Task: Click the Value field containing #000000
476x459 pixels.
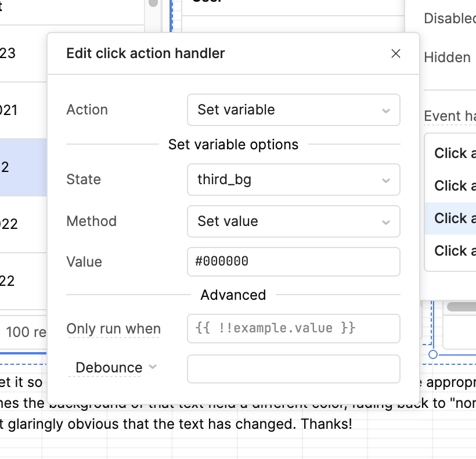Action: pos(293,261)
